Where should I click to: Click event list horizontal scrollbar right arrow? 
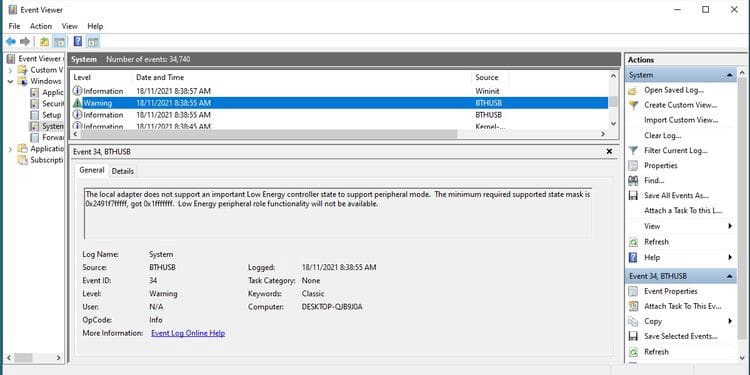pyautogui.click(x=603, y=134)
